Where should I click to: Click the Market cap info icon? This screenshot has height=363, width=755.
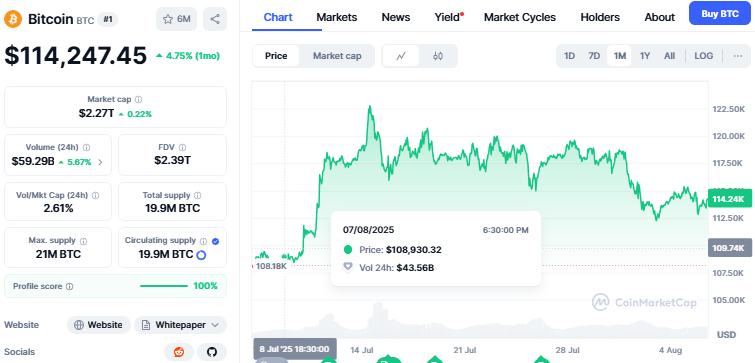(x=139, y=100)
